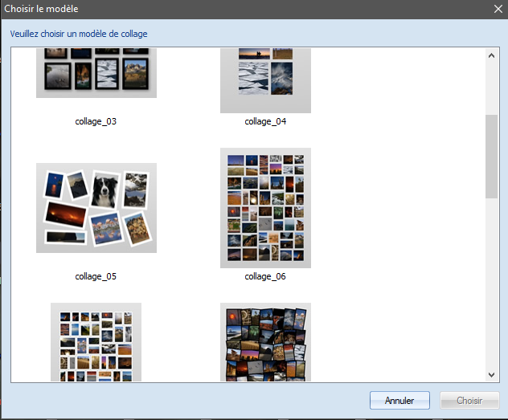This screenshot has width=508, height=420.
Task: Click the scrollbar down arrow
Action: pos(491,375)
